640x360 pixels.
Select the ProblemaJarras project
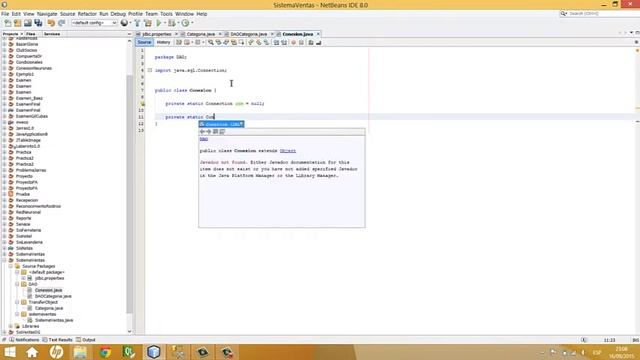[31, 170]
